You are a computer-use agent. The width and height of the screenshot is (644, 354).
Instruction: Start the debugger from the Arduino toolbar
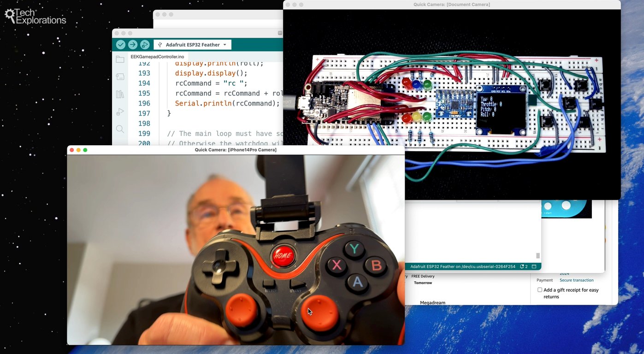pyautogui.click(x=145, y=45)
